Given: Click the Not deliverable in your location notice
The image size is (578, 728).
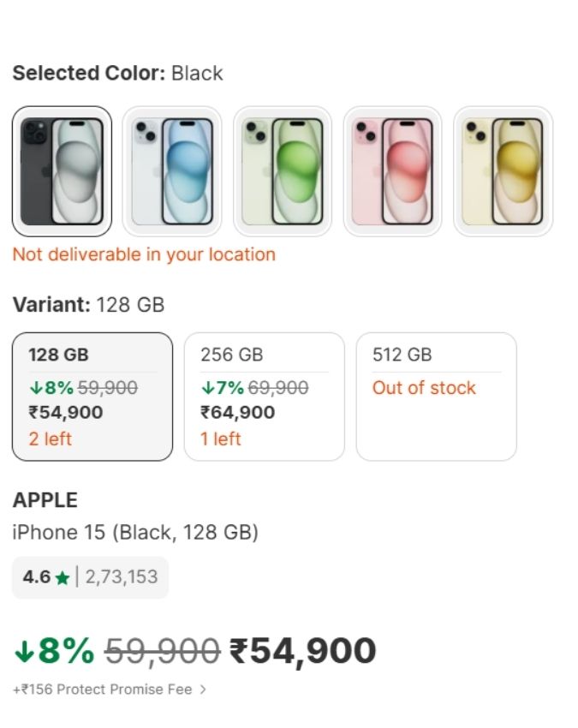Looking at the screenshot, I should [144, 254].
